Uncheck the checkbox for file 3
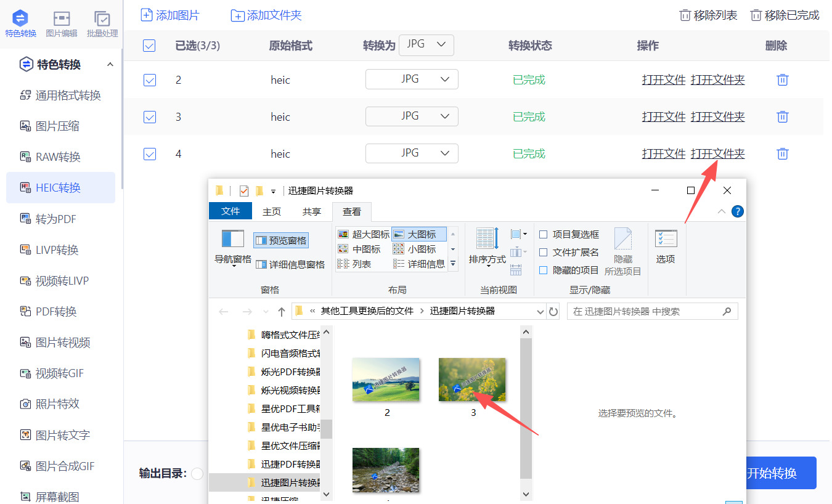This screenshot has width=832, height=504. [149, 117]
